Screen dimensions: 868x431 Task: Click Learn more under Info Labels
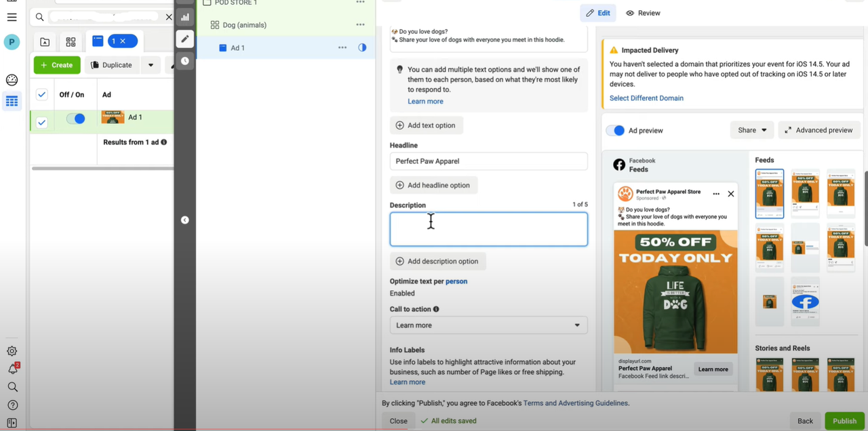tap(408, 382)
